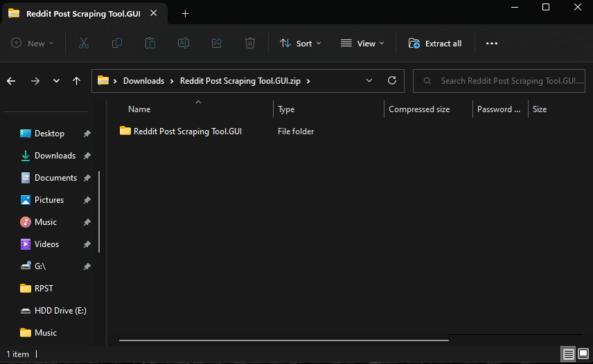
Task: Open HDD Drive (E:) in sidebar
Action: (x=60, y=311)
